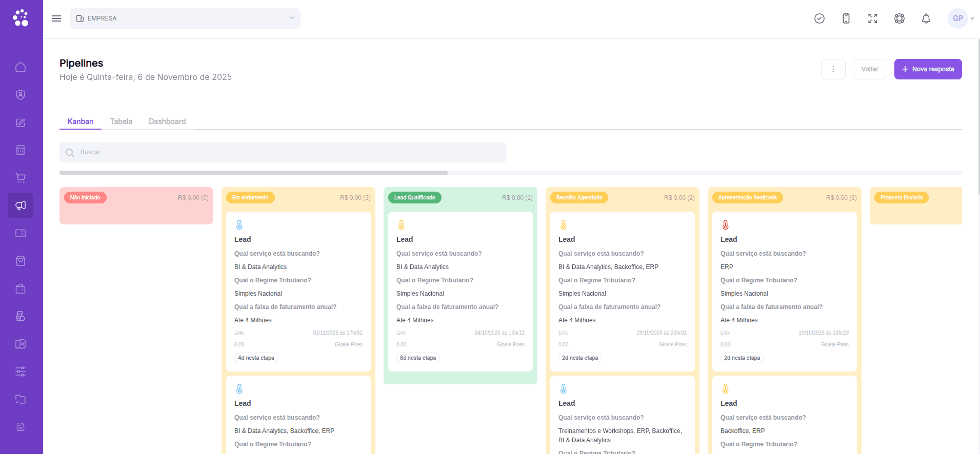Screen dimensions: 980x454
Task: Click red thermometer icon on Apresentação Realizada card
Action: click(x=726, y=225)
